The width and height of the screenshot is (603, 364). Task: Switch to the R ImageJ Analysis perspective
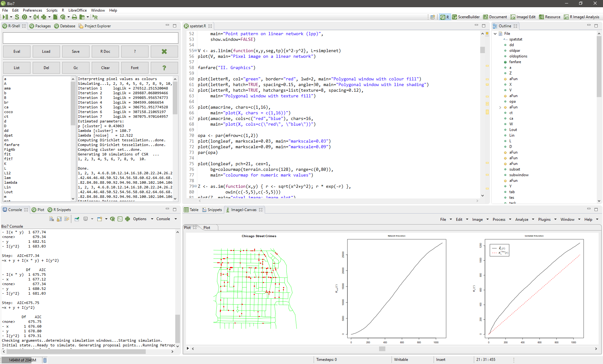[x=582, y=17]
